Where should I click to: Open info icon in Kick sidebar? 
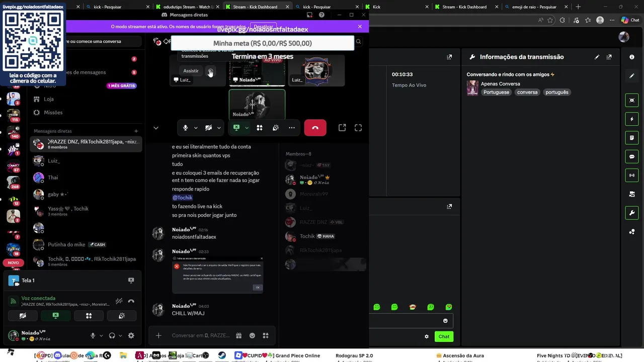(x=632, y=57)
